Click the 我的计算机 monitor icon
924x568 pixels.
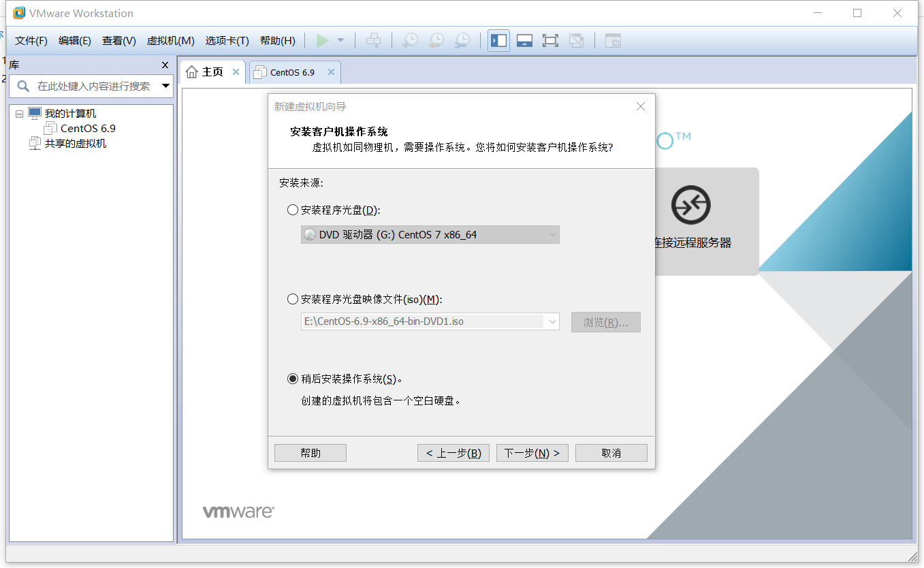(35, 113)
